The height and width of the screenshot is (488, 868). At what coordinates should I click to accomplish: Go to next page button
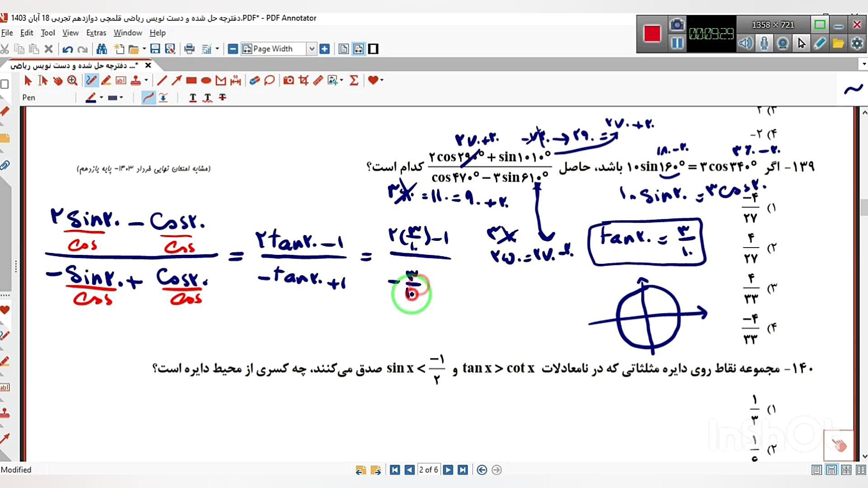tap(448, 470)
